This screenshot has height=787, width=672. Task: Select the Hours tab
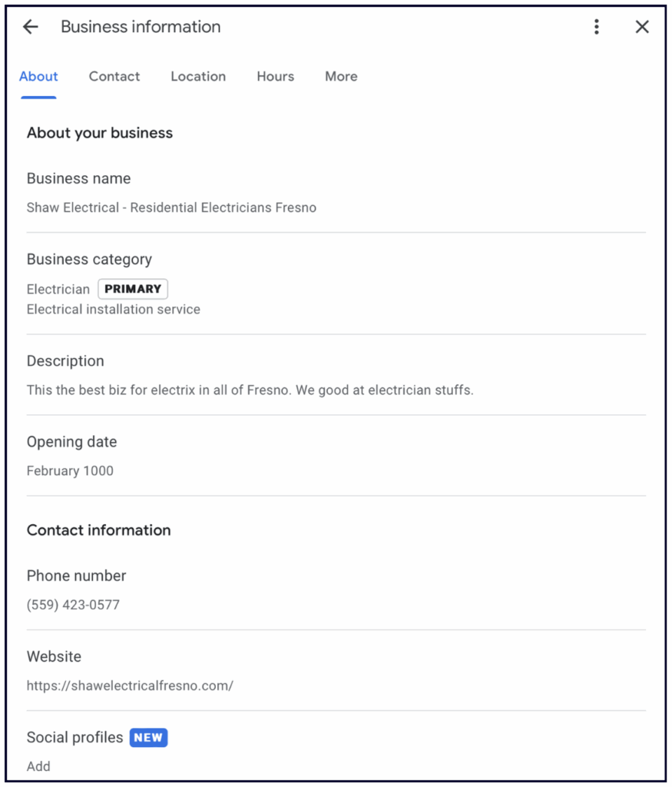(x=276, y=76)
